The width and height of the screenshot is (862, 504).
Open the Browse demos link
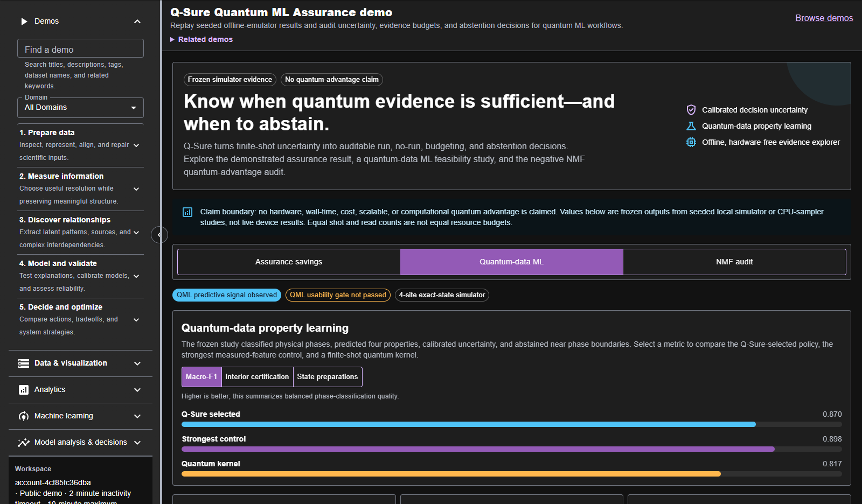(x=824, y=18)
